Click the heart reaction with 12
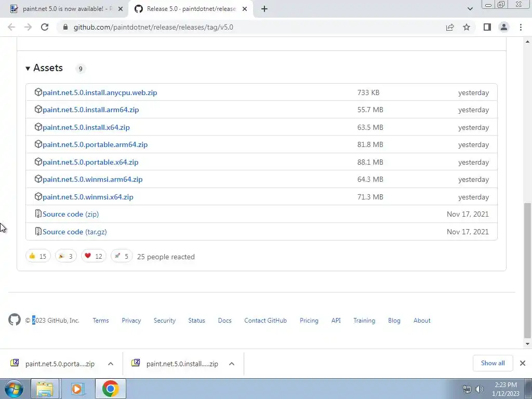This screenshot has width=532, height=399. click(x=94, y=256)
